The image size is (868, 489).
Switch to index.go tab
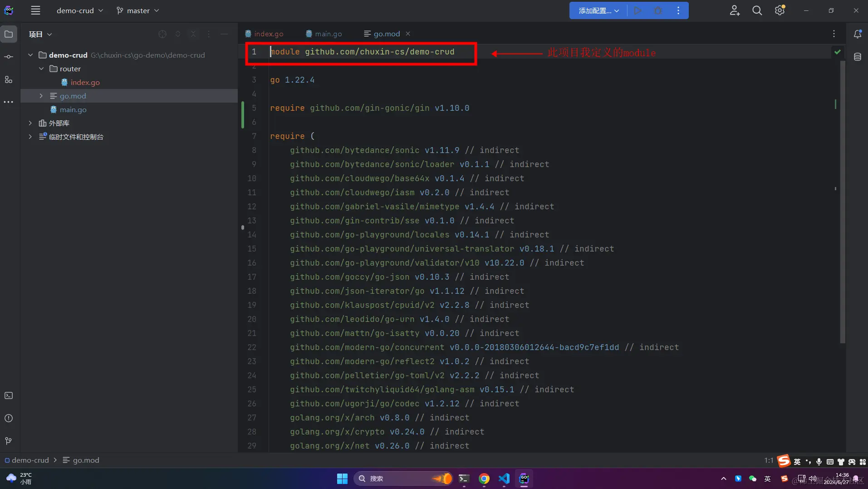click(x=264, y=34)
